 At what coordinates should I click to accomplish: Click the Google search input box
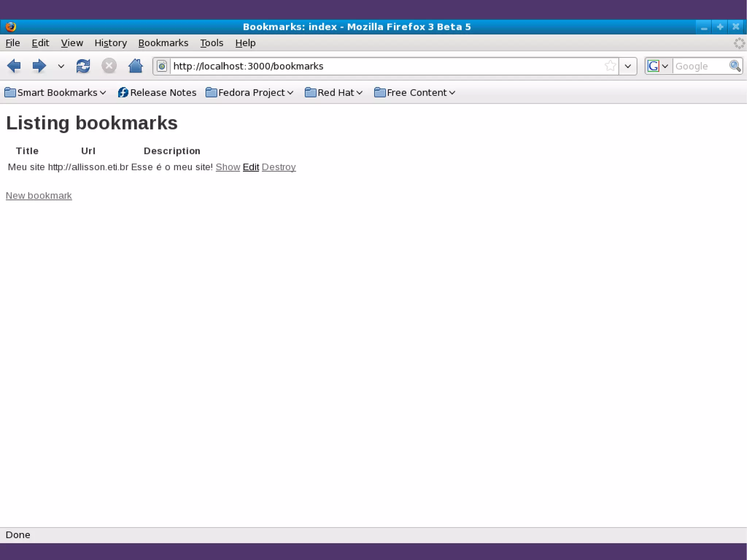700,66
